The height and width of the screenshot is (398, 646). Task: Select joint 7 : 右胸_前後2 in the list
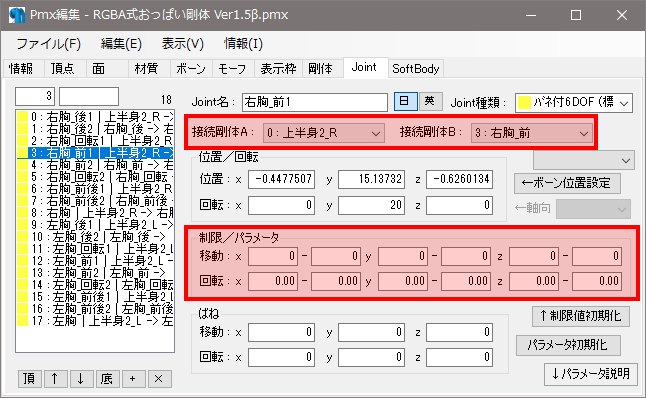[95, 201]
